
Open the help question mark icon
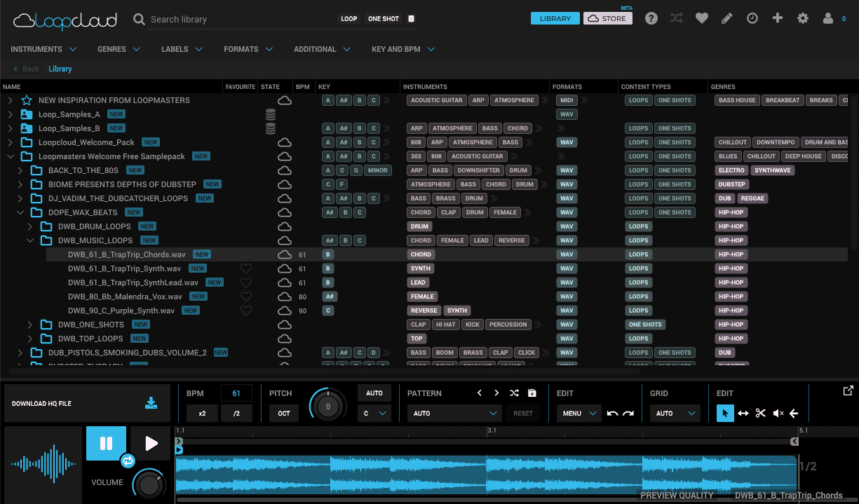pyautogui.click(x=651, y=19)
